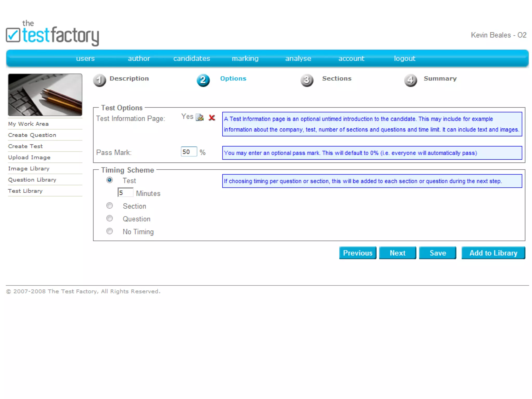Click the Summary step label
Image resolution: width=532 pixels, height=399 pixels.
(x=440, y=78)
